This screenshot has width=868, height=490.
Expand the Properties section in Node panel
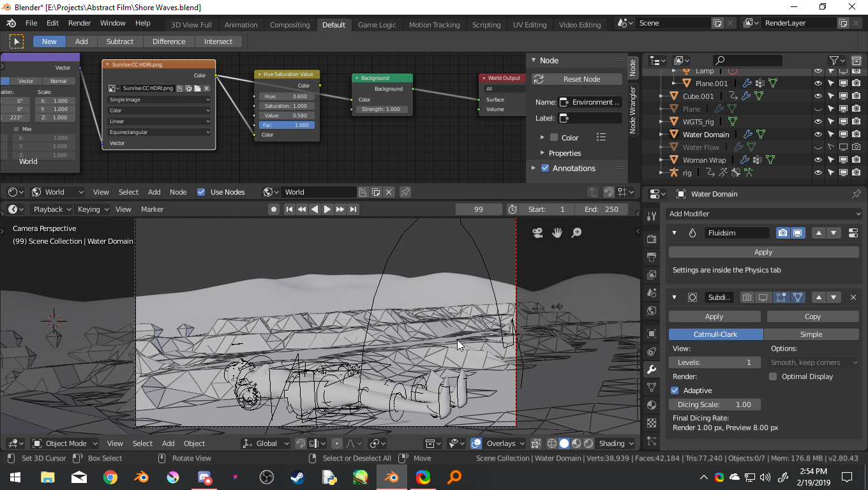coord(542,153)
